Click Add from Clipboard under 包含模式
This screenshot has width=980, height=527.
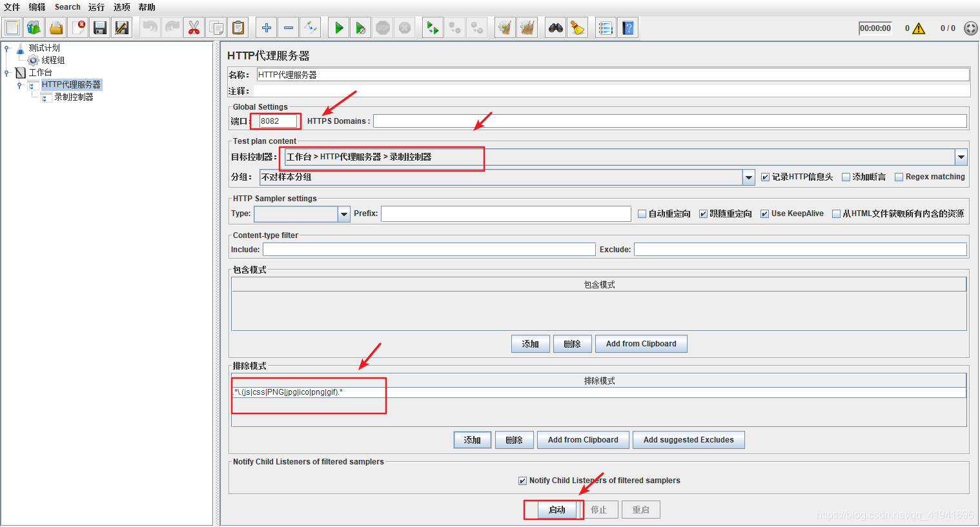pyautogui.click(x=641, y=344)
